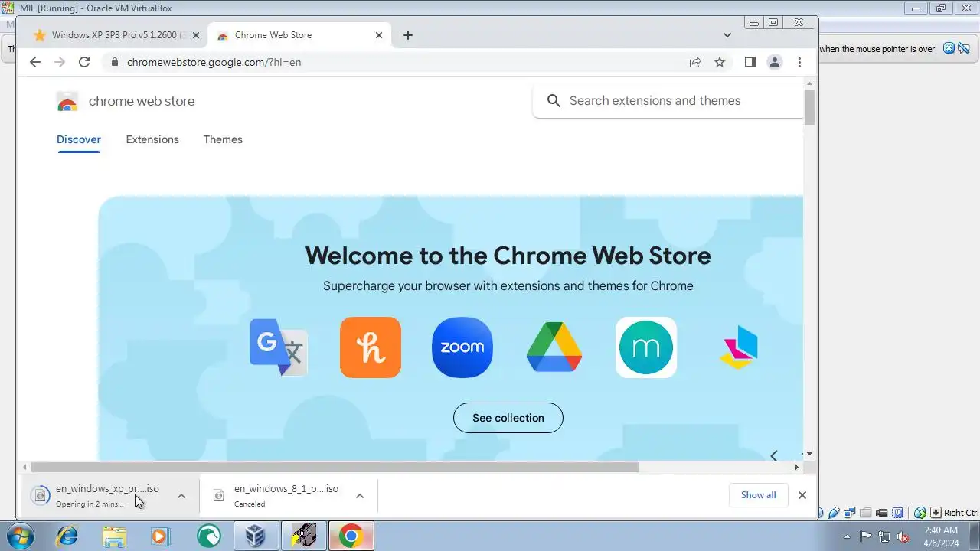Show hidden tray icons arrow
The width and height of the screenshot is (980, 551).
847,536
